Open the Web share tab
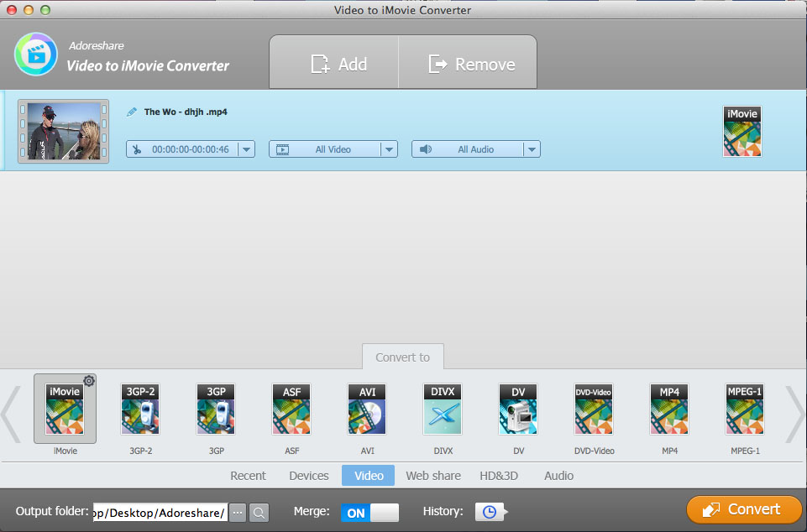 tap(433, 476)
